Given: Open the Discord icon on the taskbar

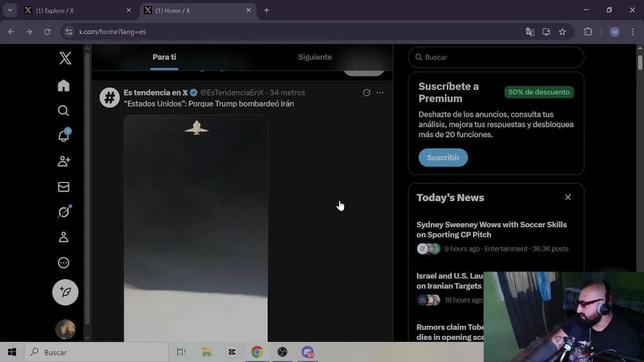Looking at the screenshot, I should [x=307, y=352].
